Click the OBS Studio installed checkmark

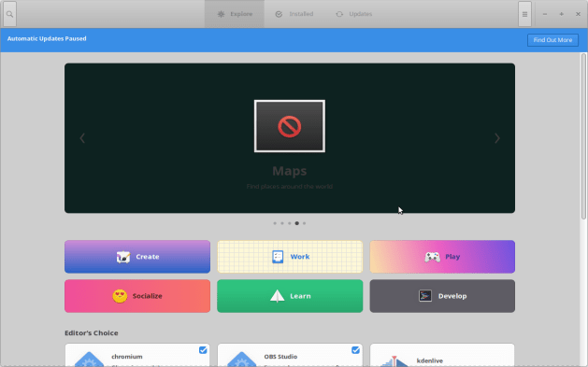355,350
